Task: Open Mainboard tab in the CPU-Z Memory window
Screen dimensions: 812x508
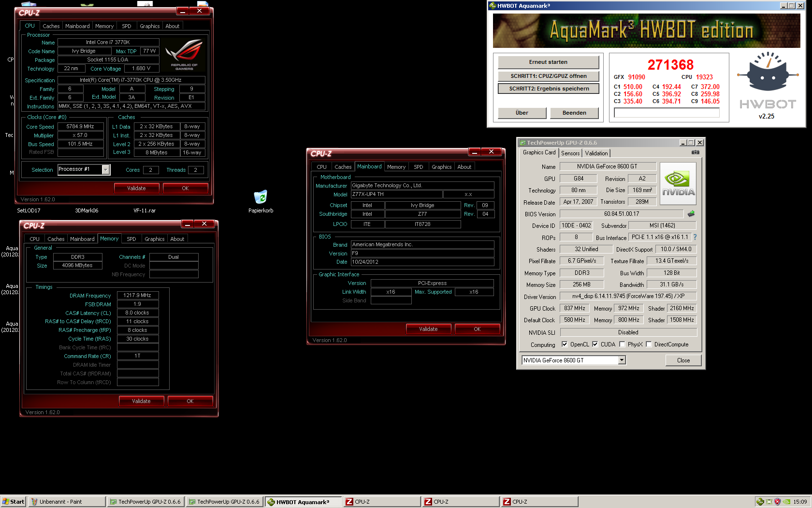Action: pyautogui.click(x=82, y=239)
